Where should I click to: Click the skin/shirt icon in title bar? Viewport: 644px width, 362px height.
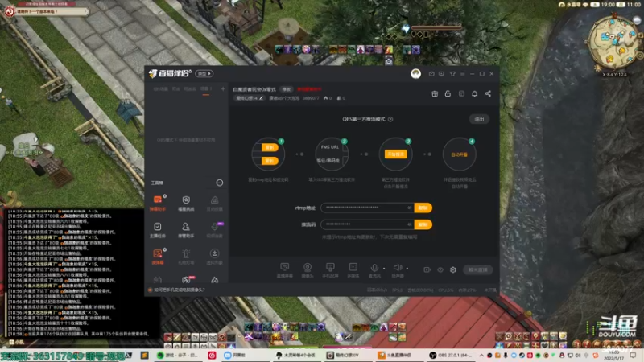tap(452, 74)
